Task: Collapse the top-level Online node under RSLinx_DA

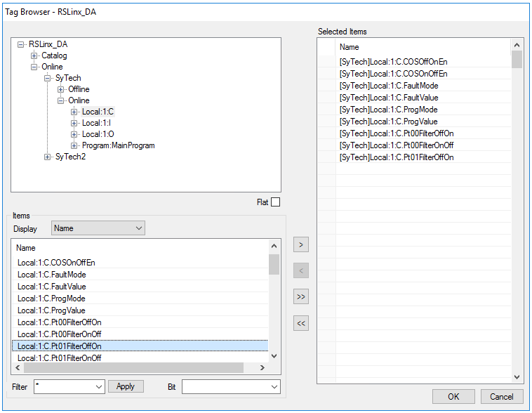Action: pos(34,67)
